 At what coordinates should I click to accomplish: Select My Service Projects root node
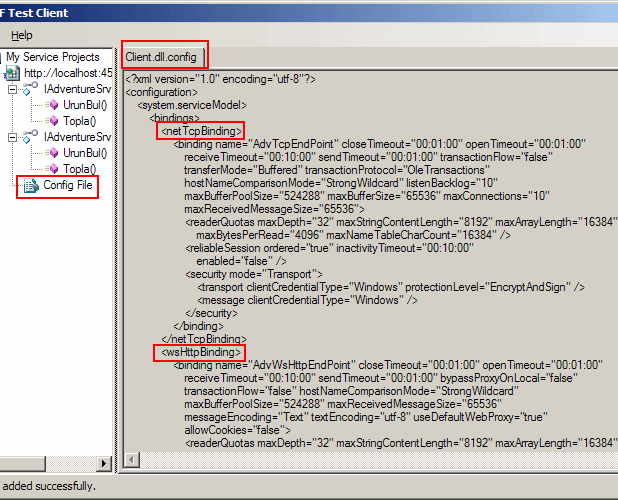52,57
